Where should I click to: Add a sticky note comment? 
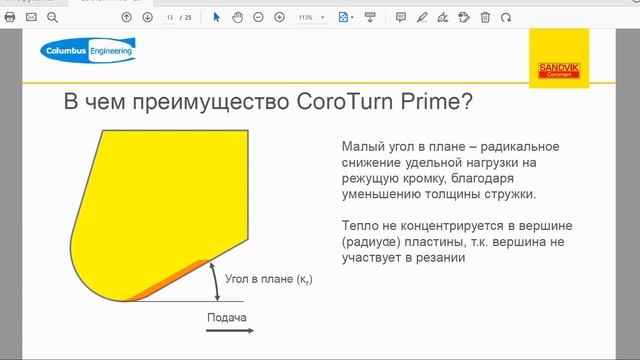point(401,17)
